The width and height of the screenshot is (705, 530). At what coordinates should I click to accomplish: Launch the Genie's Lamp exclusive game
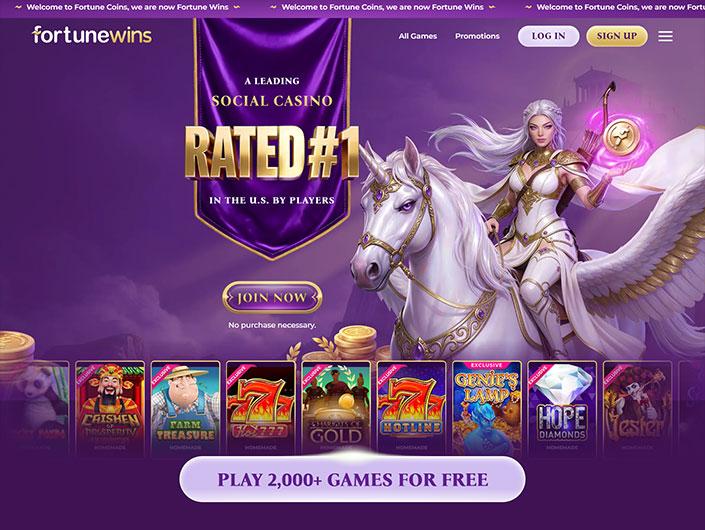[487, 408]
